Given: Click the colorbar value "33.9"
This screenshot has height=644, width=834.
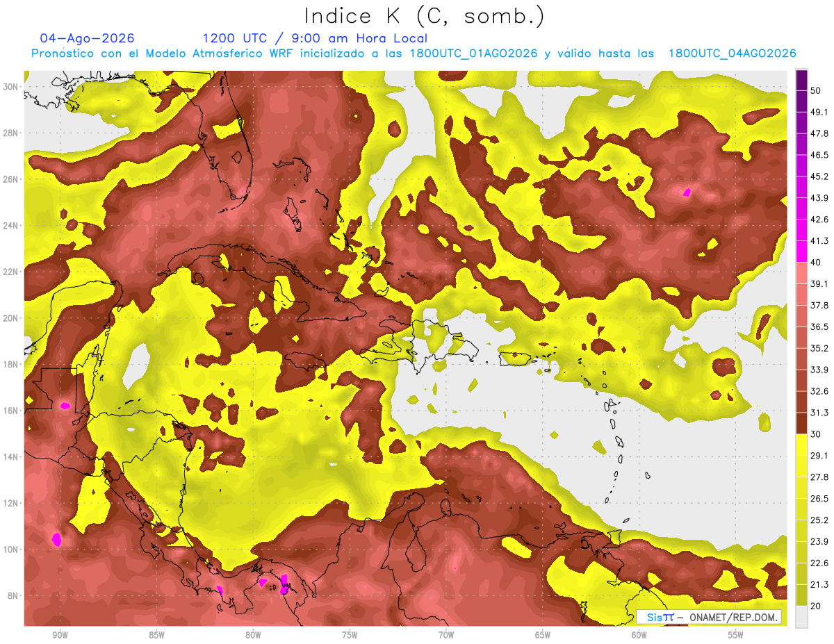Looking at the screenshot, I should 819,370.
